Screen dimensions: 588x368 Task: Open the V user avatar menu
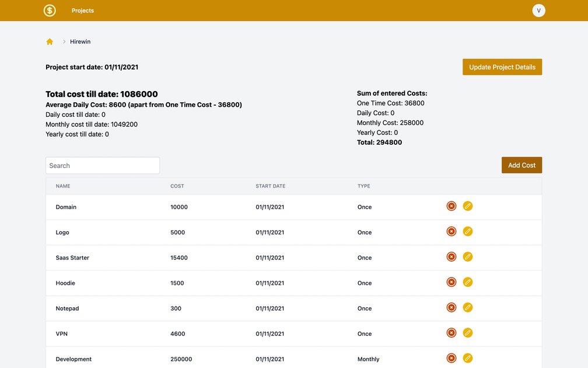tap(538, 10)
